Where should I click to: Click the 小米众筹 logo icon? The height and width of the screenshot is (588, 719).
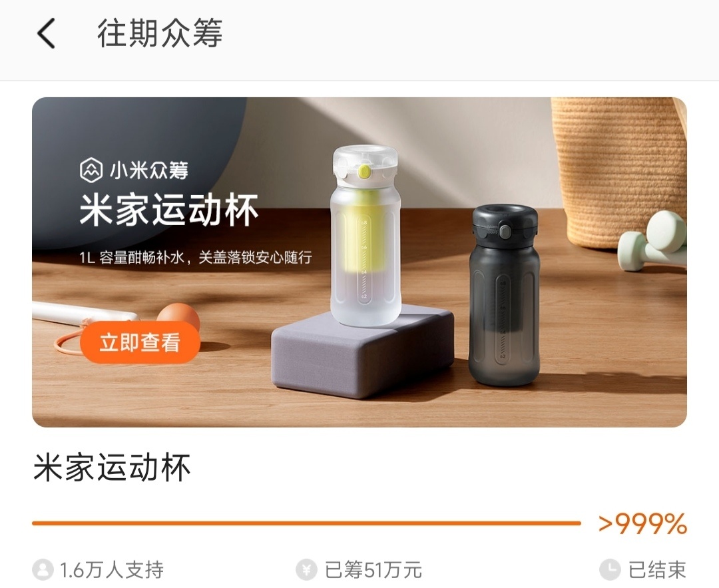(91, 170)
